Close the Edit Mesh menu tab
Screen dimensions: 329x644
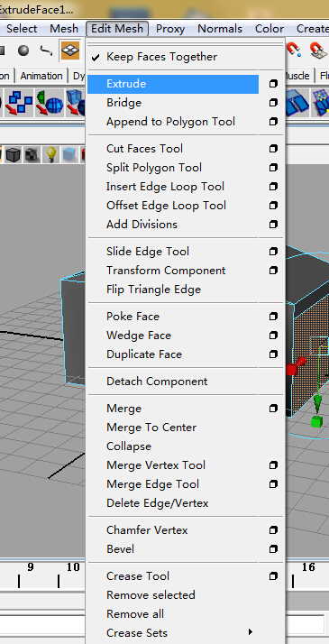(117, 29)
